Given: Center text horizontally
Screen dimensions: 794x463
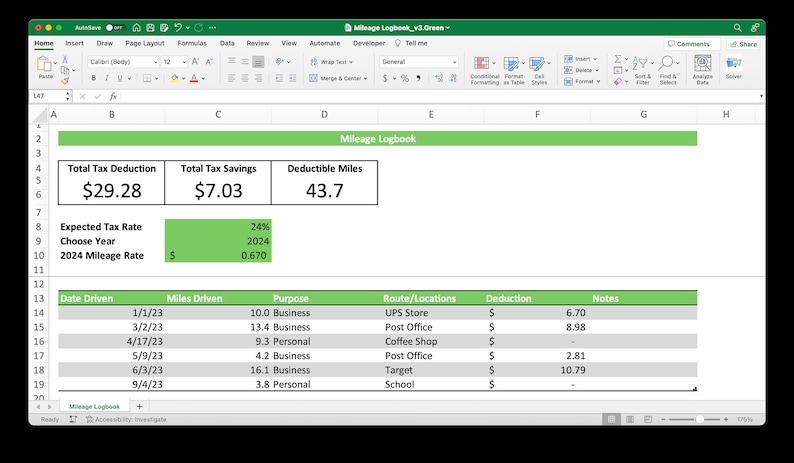Looking at the screenshot, I should [245, 78].
